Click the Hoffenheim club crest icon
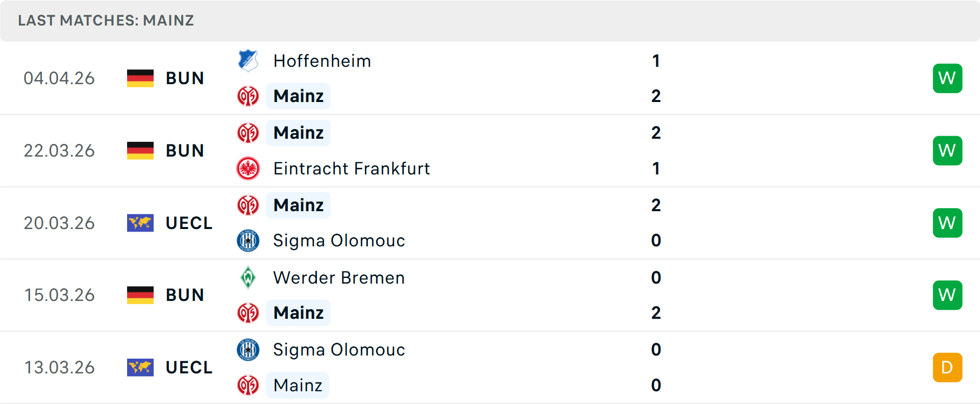This screenshot has width=980, height=404. (248, 61)
